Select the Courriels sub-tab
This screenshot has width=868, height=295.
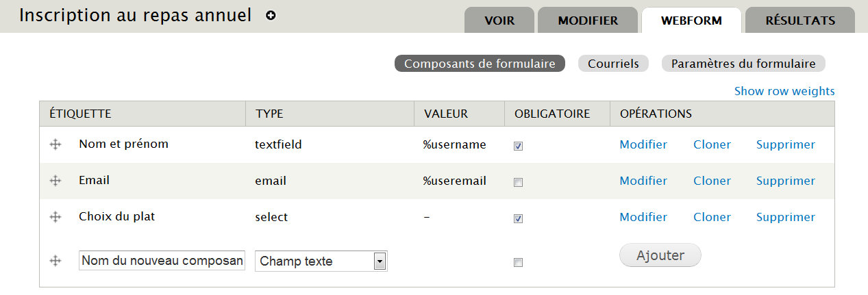[613, 64]
